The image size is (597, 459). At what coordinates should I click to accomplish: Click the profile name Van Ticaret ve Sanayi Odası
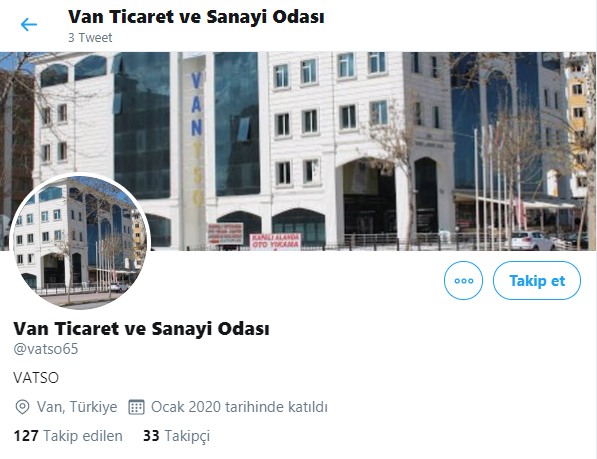pos(141,329)
